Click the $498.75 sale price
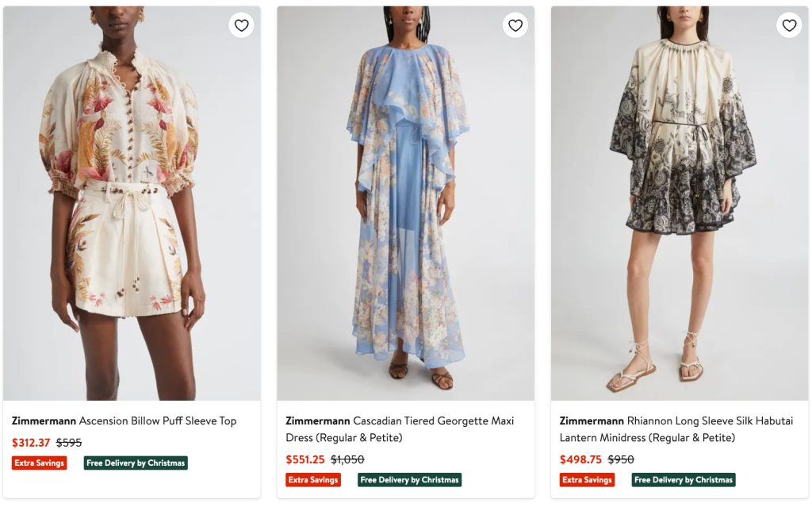 click(580, 459)
